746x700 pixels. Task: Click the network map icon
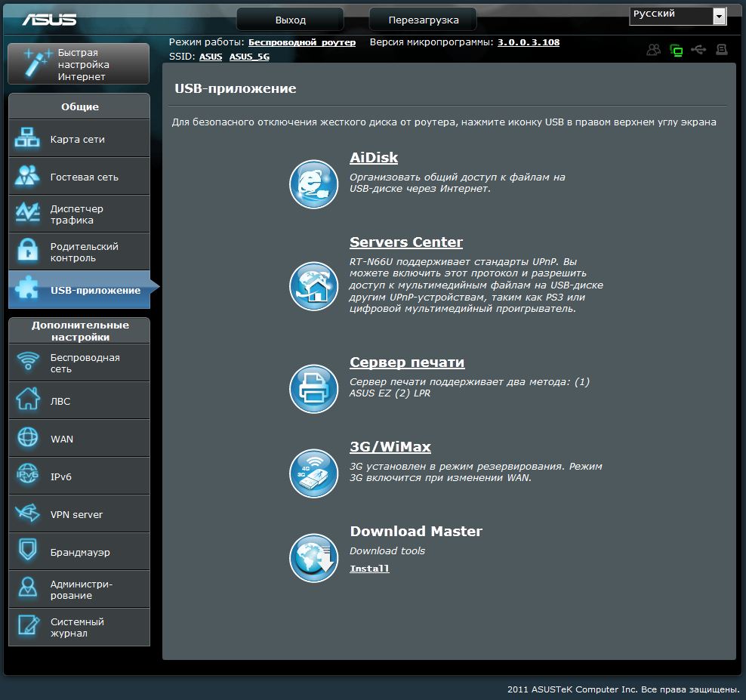click(x=27, y=138)
